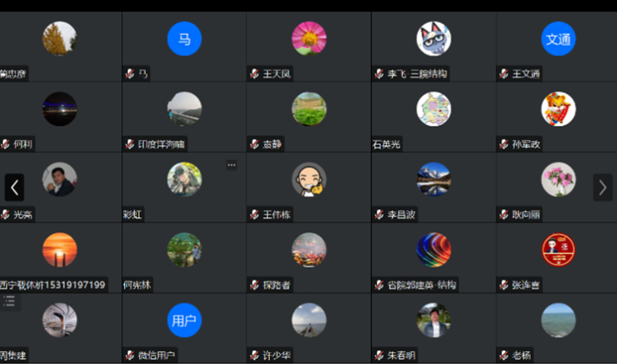Select the blue 用户 avatar
The height and width of the screenshot is (364, 617).
[x=184, y=320]
